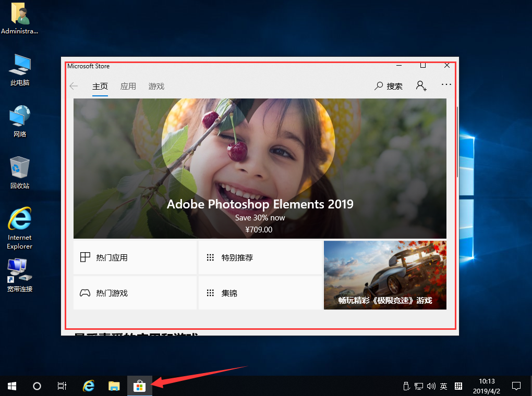
Task: Minimize the Microsoft Store window
Action: click(x=399, y=66)
